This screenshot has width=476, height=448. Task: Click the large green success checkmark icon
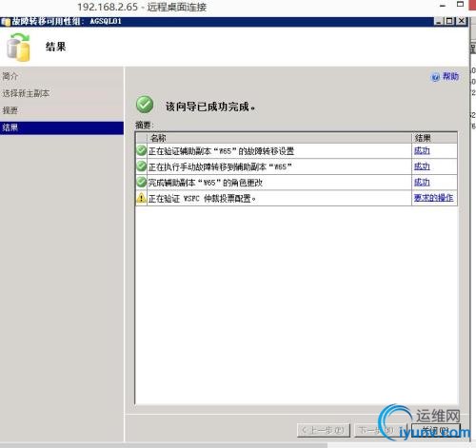click(x=145, y=105)
